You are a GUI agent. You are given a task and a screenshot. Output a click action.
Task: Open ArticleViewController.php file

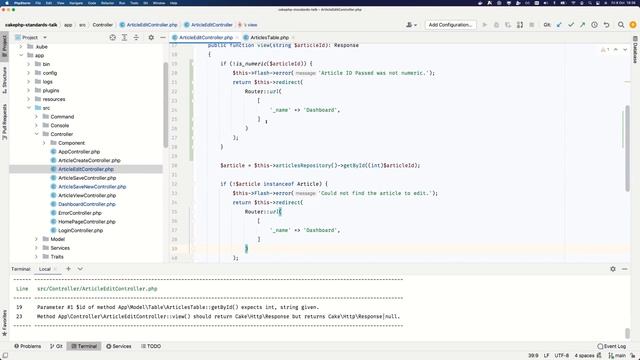pos(87,196)
